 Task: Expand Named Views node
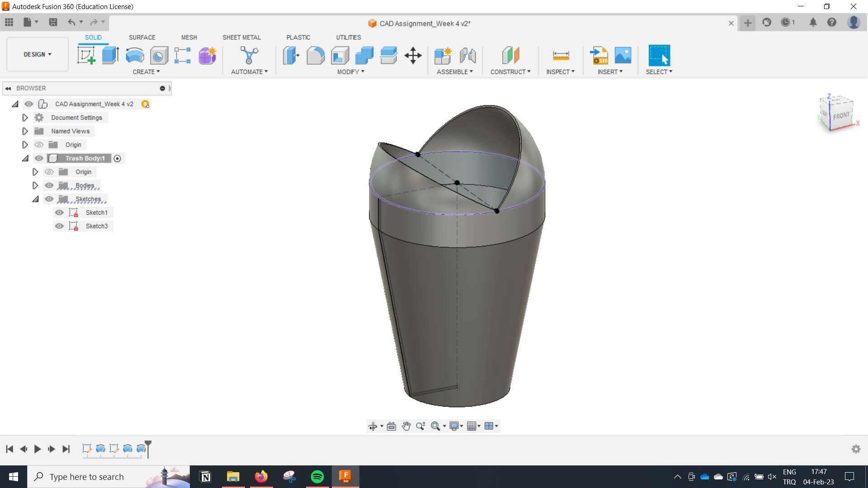[25, 131]
